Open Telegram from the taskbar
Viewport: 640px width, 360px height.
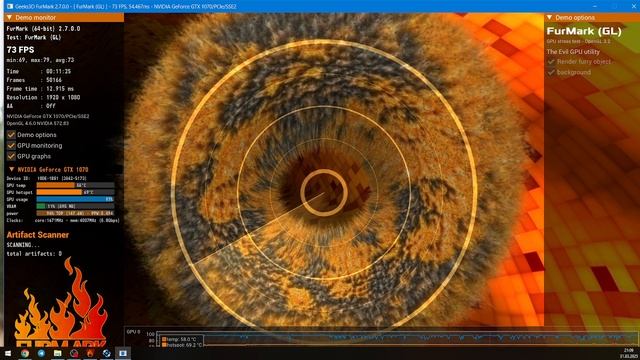pyautogui.click(x=41, y=353)
